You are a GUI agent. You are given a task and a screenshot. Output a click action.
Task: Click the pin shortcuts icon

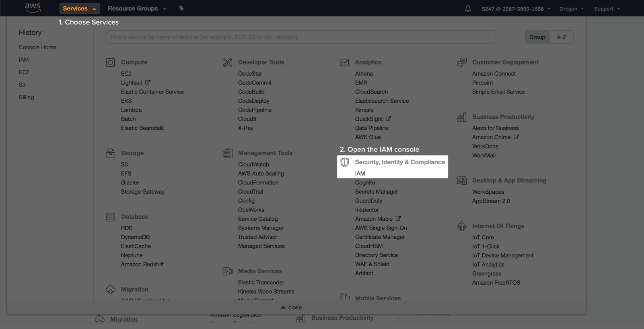181,8
